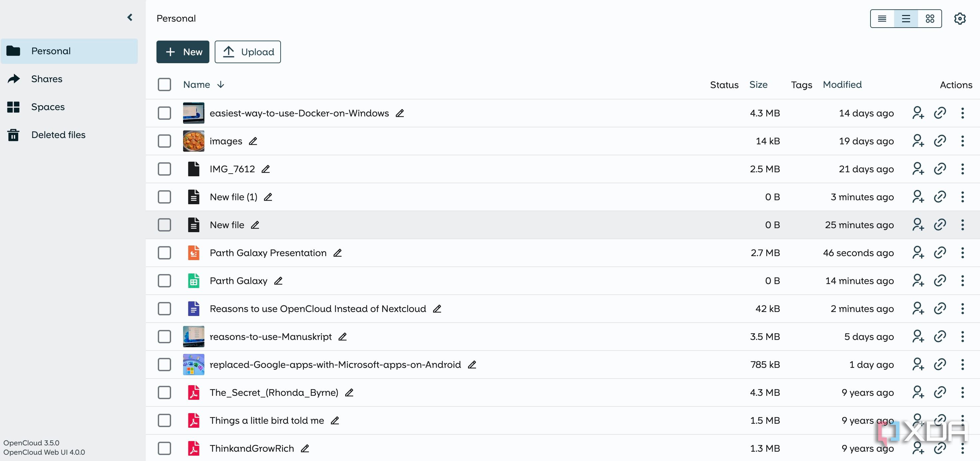Go to Shares in sidebar

click(69, 79)
